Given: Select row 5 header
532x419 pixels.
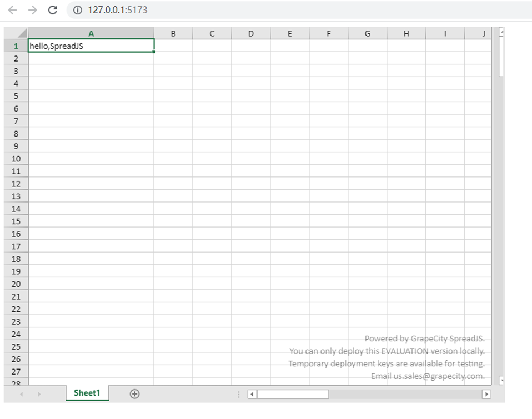Looking at the screenshot, I should pyautogui.click(x=16, y=96).
